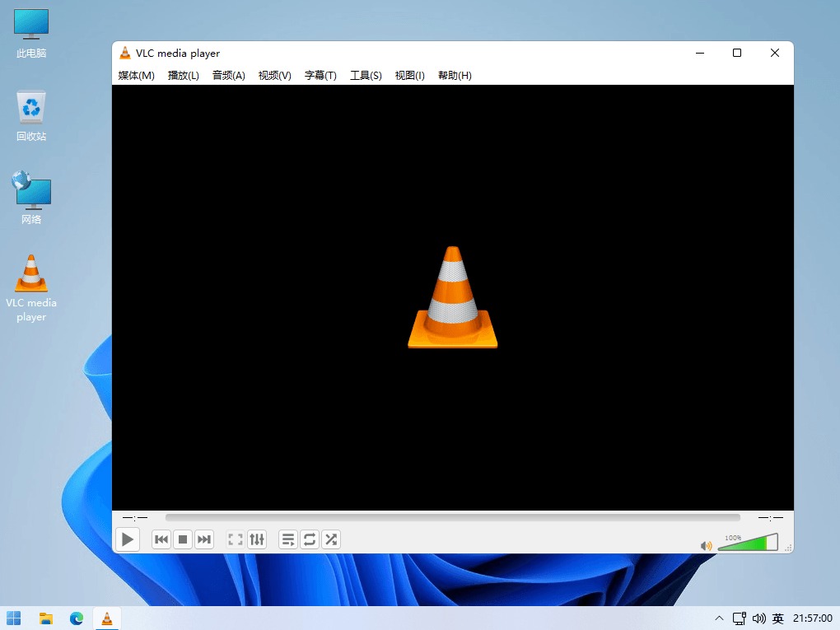Skip to next media track

[204, 539]
